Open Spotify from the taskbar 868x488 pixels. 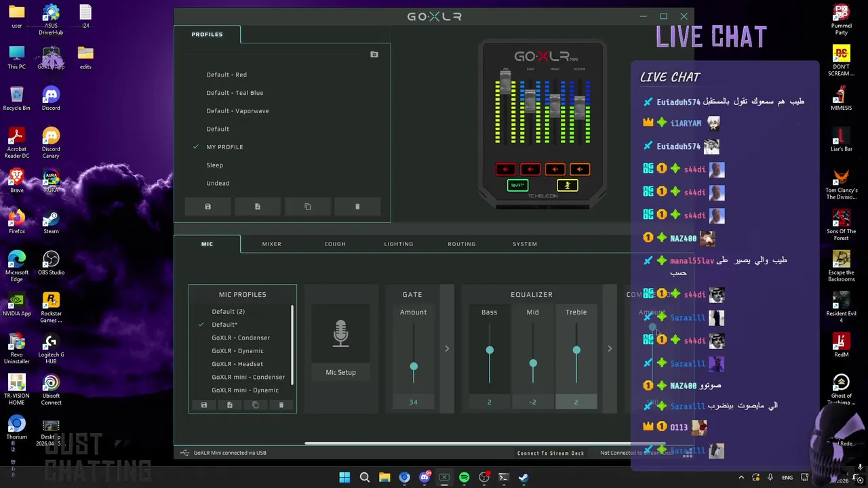(x=464, y=478)
